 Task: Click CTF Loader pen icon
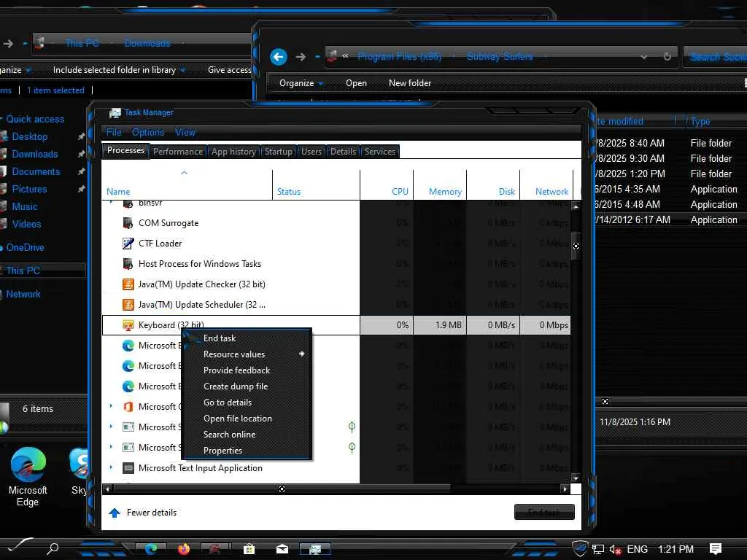[x=128, y=244]
